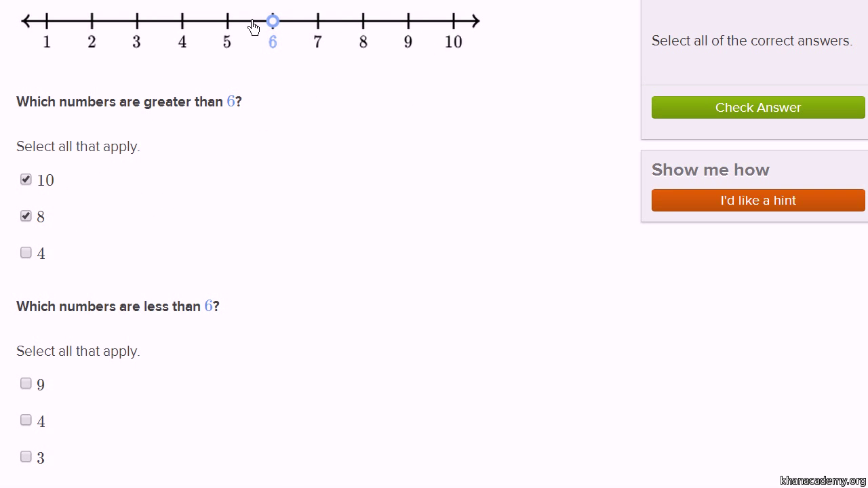
Task: Enable the 3 checkbox under less than
Action: [x=26, y=457]
